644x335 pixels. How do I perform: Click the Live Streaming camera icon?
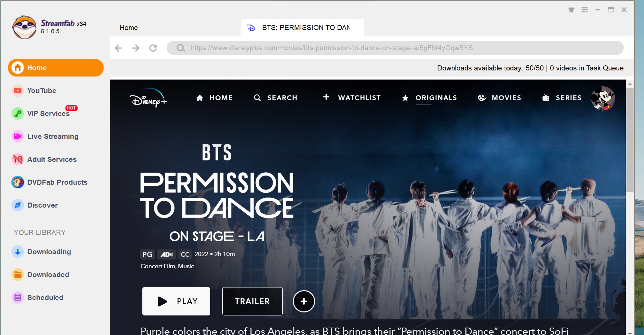(18, 136)
